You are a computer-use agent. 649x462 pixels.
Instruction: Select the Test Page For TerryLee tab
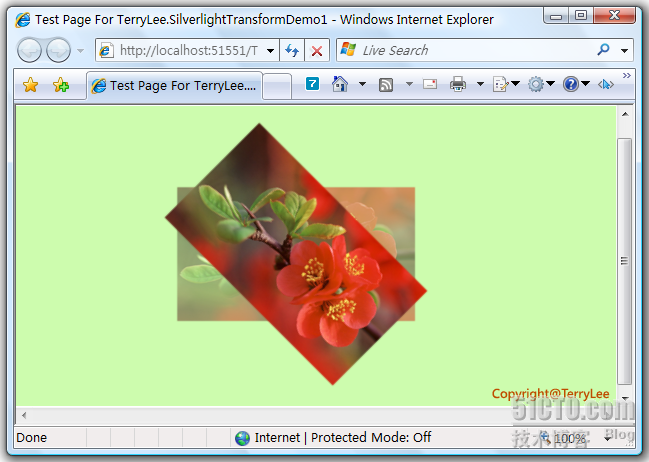(x=174, y=85)
